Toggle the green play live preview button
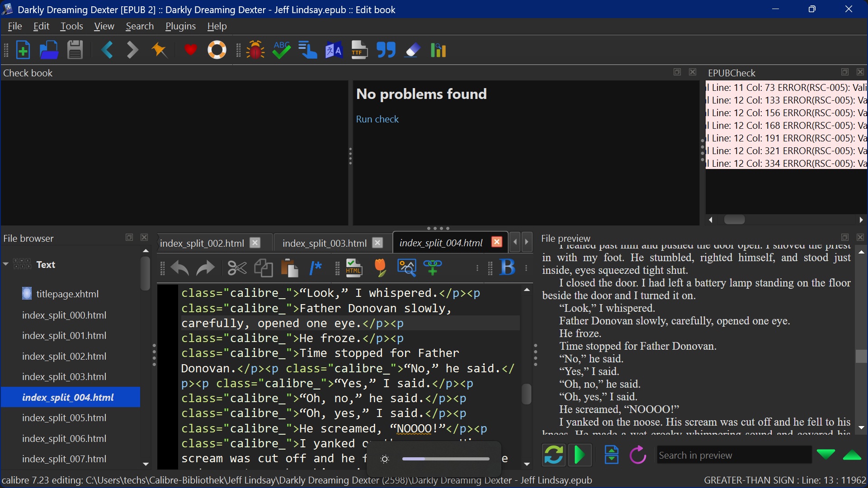Screen dimensions: 868x488 580,455
